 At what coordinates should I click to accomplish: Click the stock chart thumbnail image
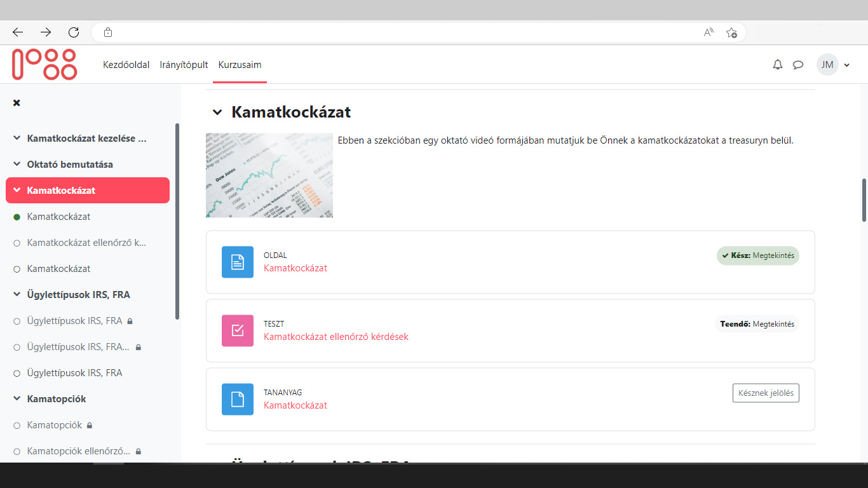(x=269, y=175)
